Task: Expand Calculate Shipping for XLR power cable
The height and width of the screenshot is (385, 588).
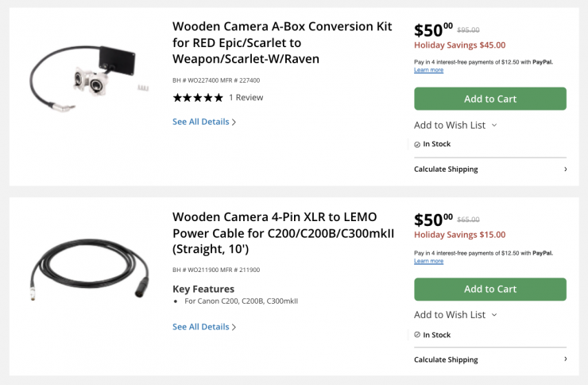Action: click(489, 360)
